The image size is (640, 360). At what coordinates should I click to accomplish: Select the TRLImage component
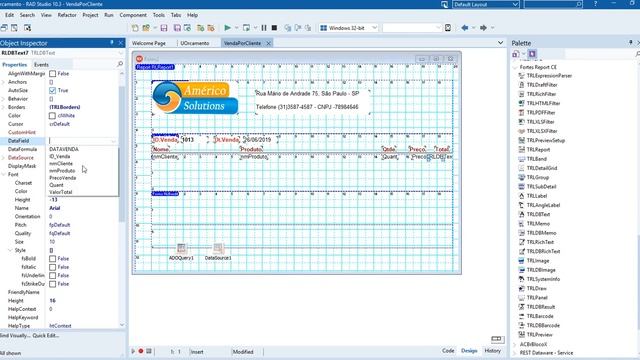538,260
